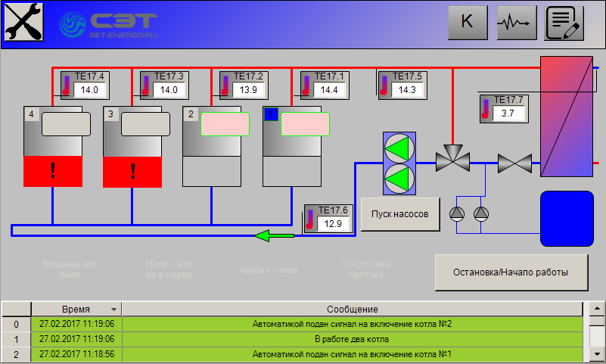
Task: Click the Сообщение column header
Action: 353,310
